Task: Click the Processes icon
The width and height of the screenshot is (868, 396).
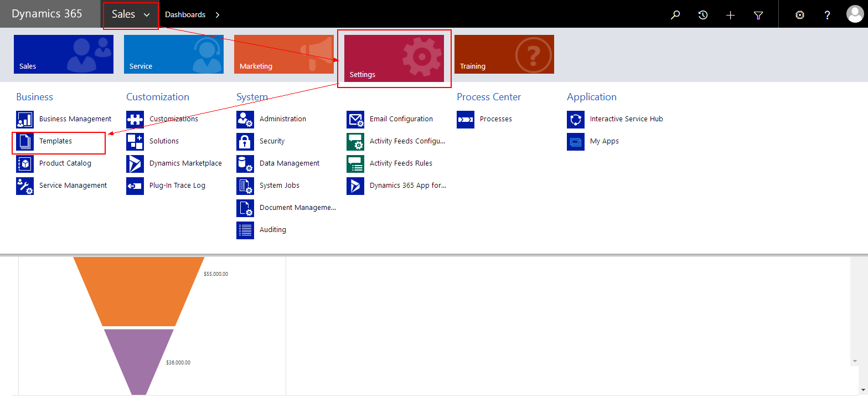Action: [466, 119]
